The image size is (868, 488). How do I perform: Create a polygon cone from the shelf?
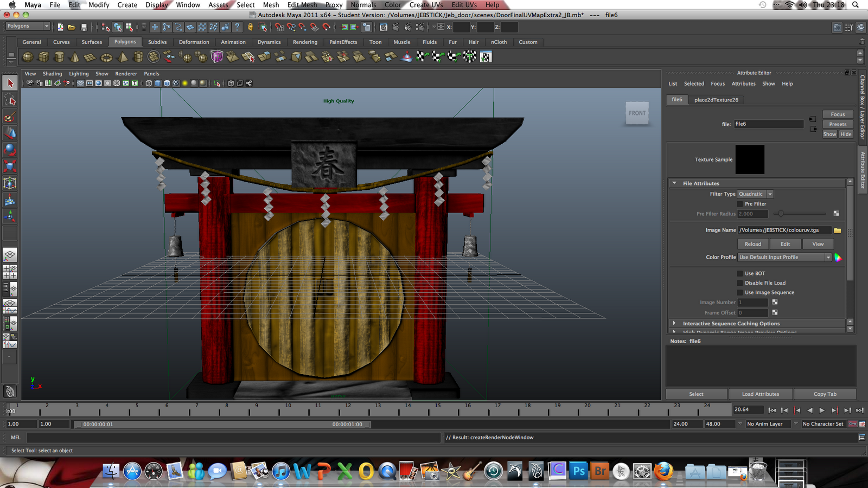point(75,56)
